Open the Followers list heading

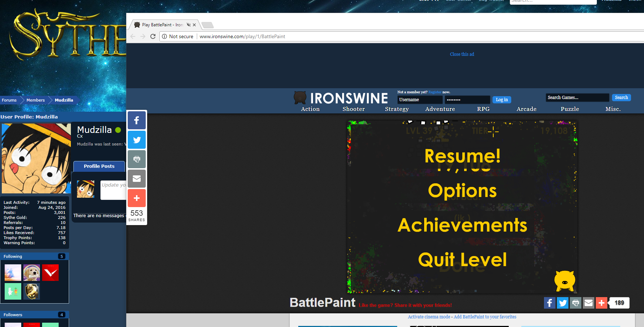coord(13,315)
